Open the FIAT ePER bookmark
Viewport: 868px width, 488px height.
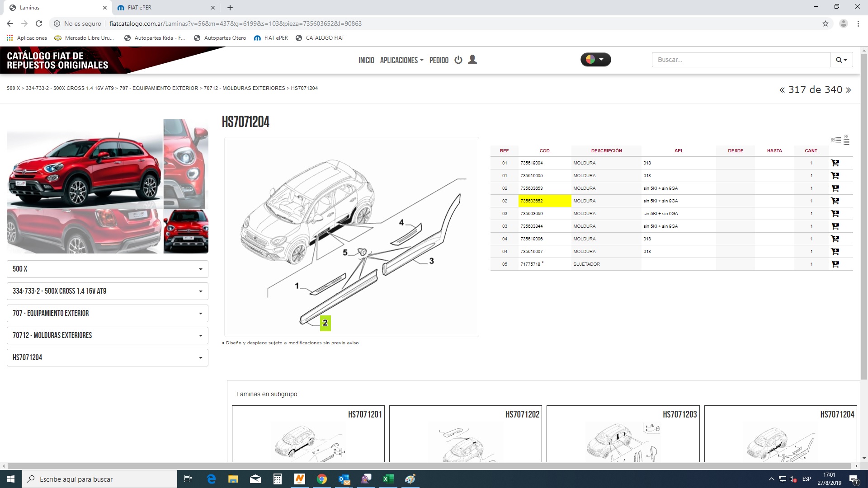click(271, 38)
